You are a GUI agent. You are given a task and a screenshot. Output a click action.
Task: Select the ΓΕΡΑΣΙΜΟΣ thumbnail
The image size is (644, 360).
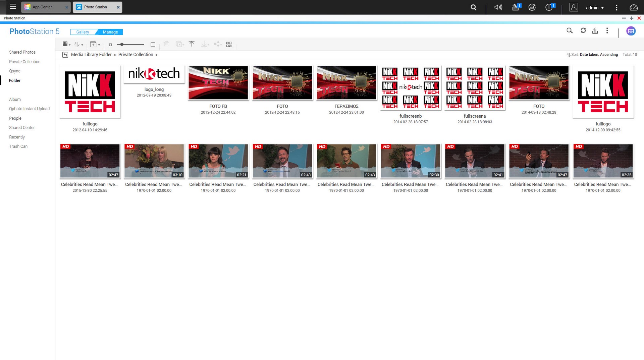[x=346, y=83]
